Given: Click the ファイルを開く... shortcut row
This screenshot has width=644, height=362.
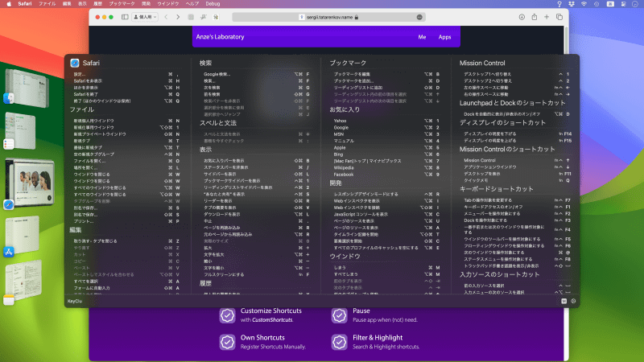Looking at the screenshot, I should pos(126,161).
